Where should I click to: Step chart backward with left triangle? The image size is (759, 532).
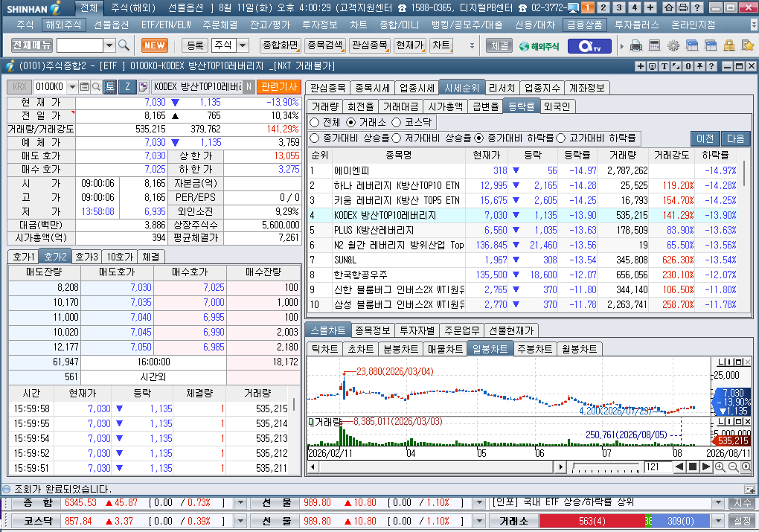tap(679, 467)
